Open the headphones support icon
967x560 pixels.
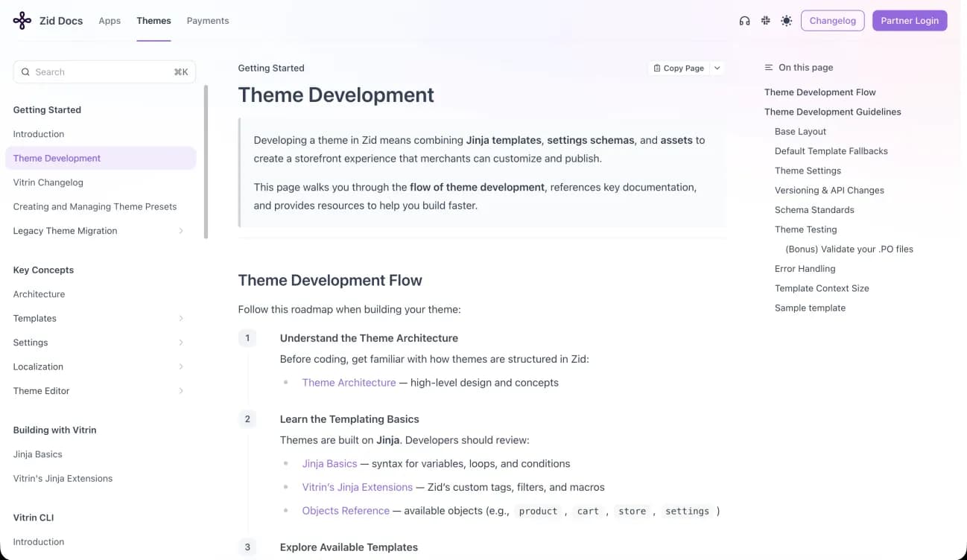[x=744, y=21]
